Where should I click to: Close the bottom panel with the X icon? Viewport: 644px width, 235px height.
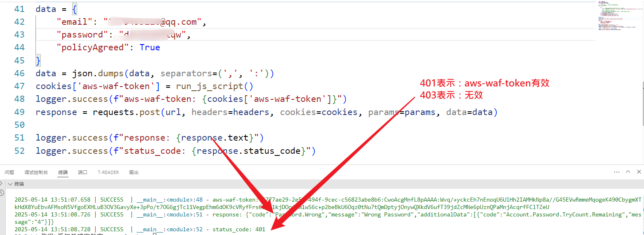click(x=639, y=172)
